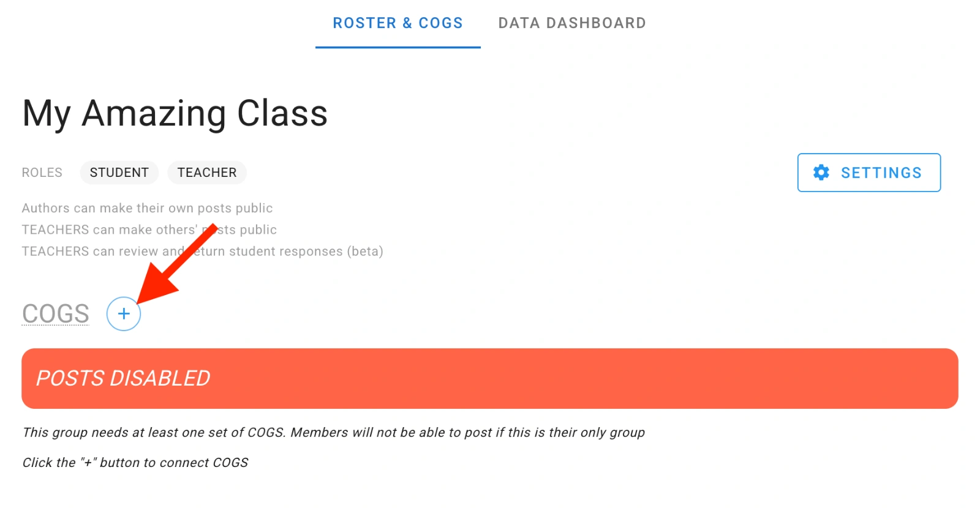Click the plus icon next to COGS
Image resolution: width=980 pixels, height=508 pixels.
click(124, 314)
